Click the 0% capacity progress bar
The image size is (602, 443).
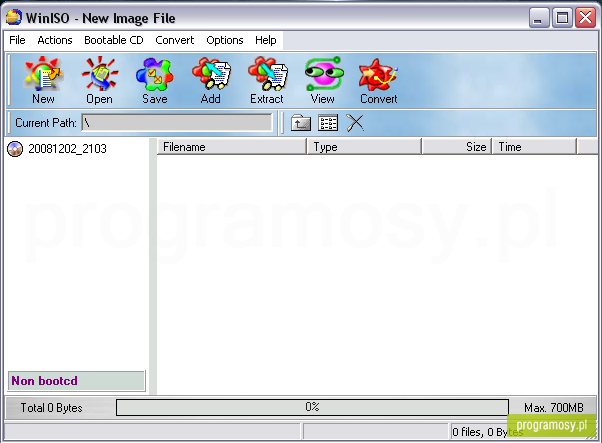pos(313,407)
